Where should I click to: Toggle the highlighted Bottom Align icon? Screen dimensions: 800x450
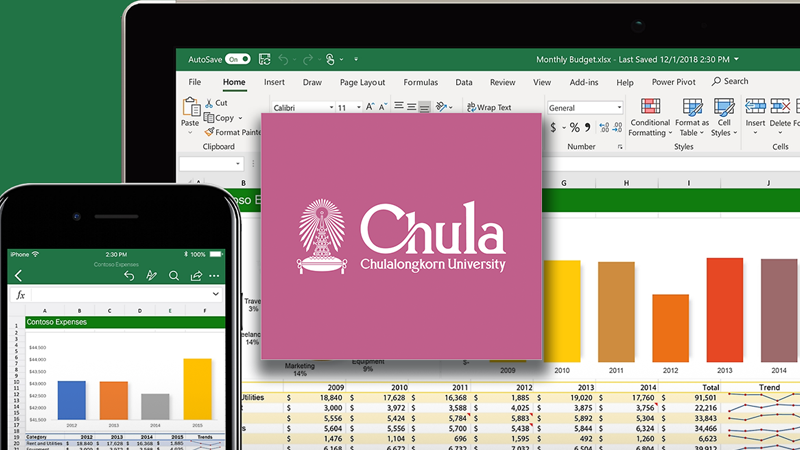click(424, 107)
